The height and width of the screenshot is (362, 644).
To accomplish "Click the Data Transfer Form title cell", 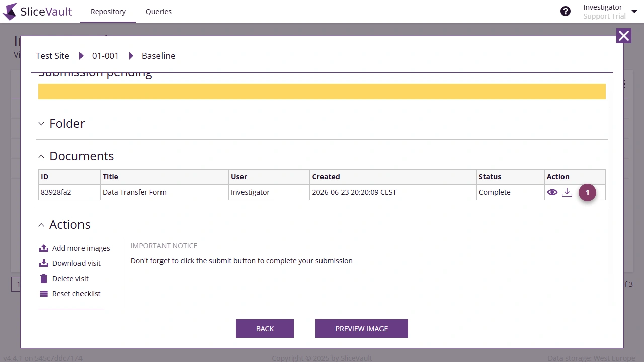I will [x=165, y=192].
